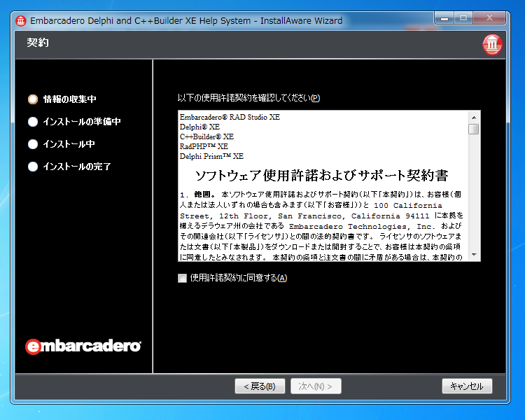
Task: Click the Embarcadero icon in the title bar
Action: tap(21, 21)
